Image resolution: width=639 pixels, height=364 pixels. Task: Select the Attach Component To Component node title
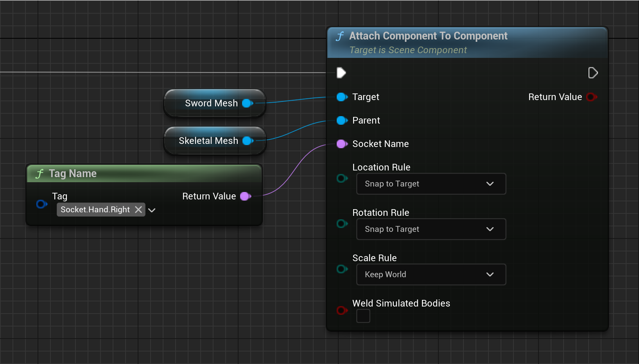coord(428,36)
